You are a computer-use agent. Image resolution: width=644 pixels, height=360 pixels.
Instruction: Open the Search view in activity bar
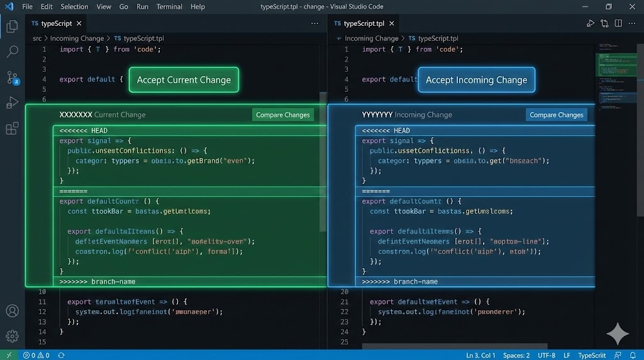coord(12,52)
